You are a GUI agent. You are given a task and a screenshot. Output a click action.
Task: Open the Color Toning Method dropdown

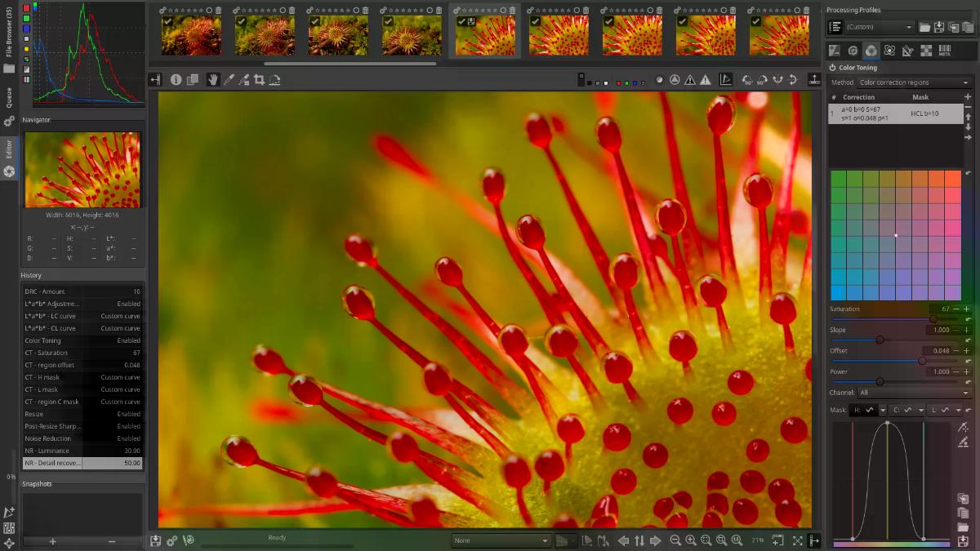[914, 82]
